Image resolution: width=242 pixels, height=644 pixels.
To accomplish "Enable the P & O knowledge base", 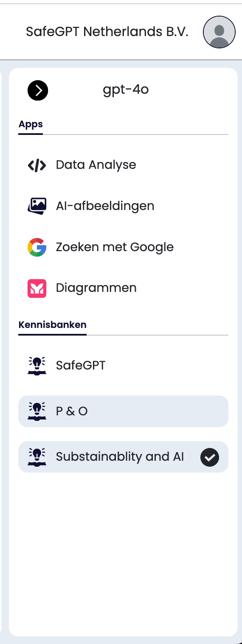I will pos(123,411).
